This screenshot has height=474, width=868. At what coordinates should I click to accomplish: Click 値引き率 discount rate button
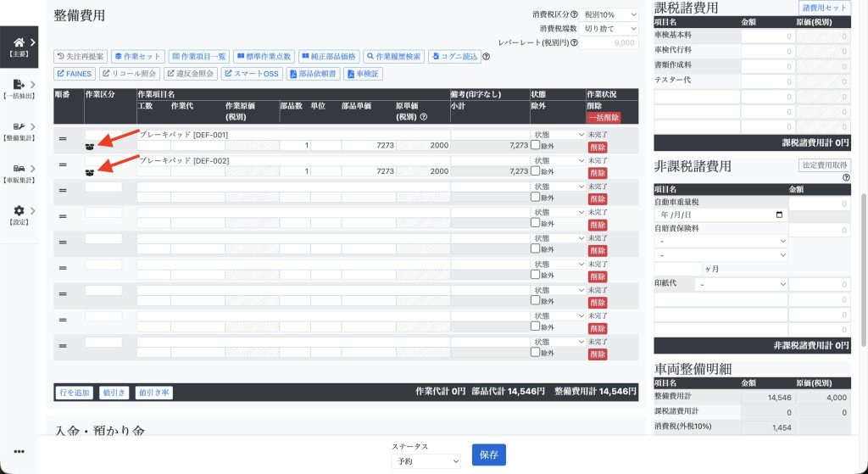tap(154, 393)
